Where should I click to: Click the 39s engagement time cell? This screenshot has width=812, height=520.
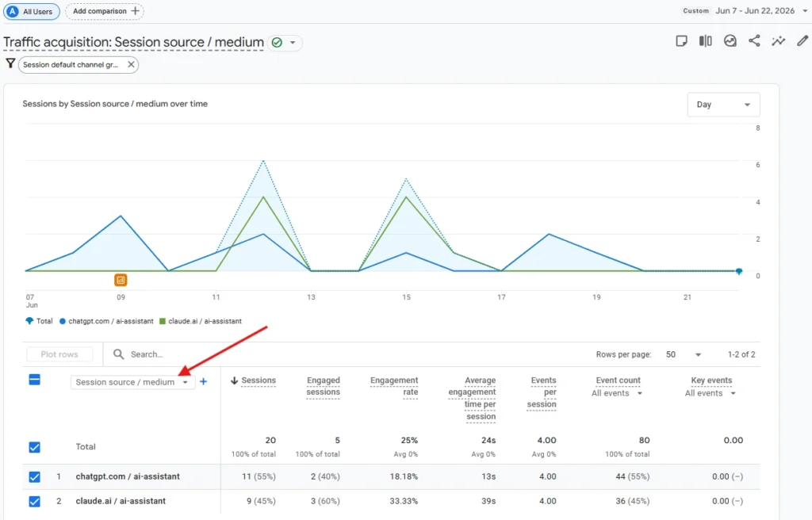pyautogui.click(x=488, y=501)
